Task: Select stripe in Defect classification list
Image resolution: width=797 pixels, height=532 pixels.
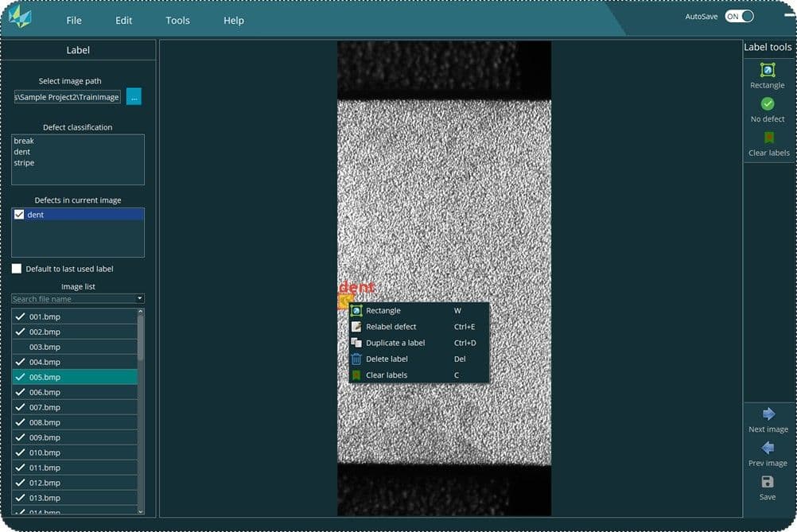Action: pyautogui.click(x=24, y=163)
